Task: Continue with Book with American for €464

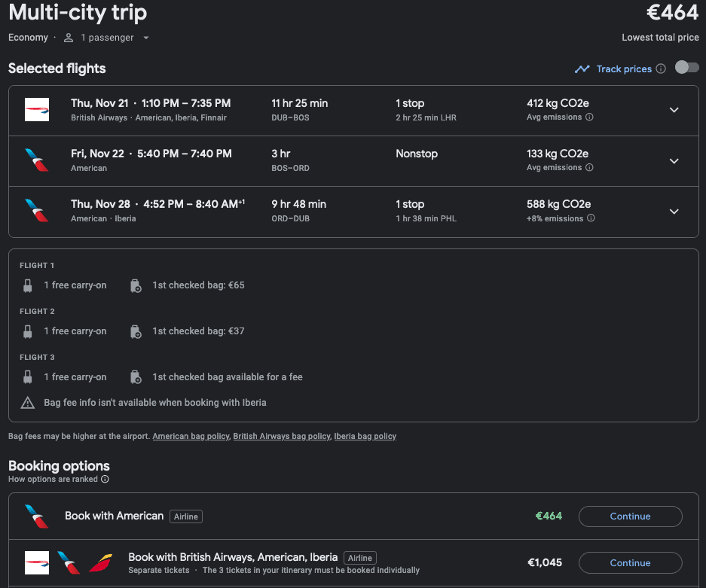Action: (x=630, y=516)
